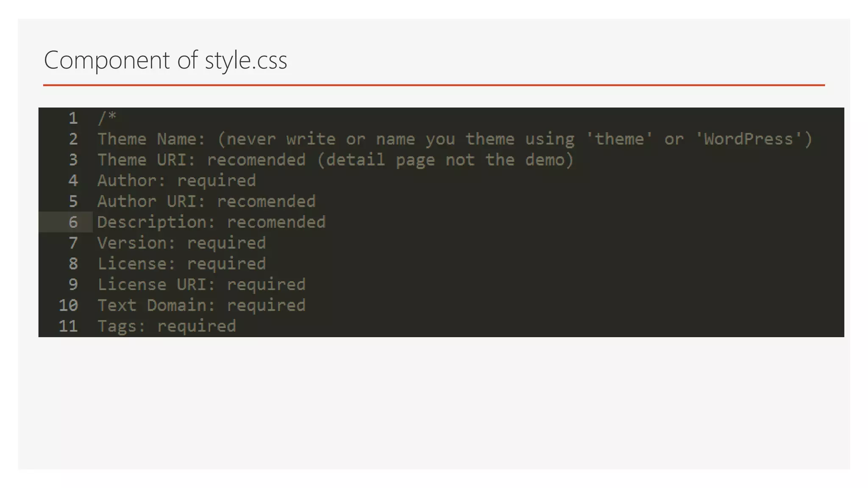
Task: Click the 'Theme Name:' text
Action: (151, 139)
